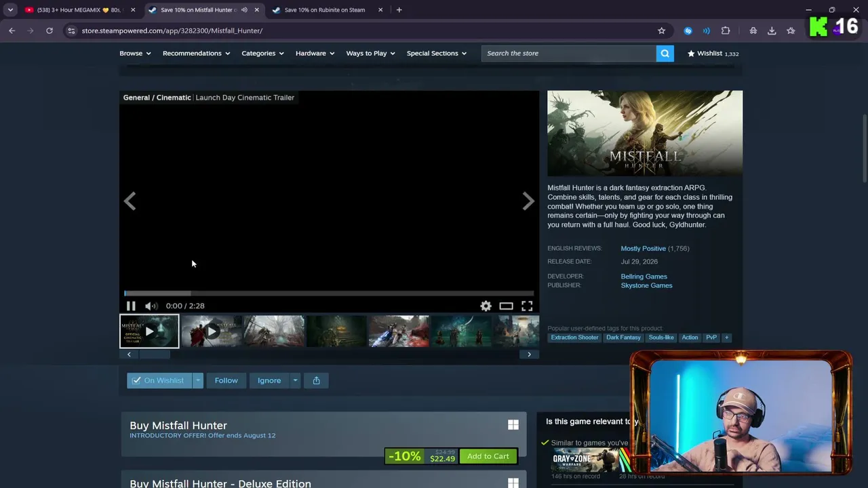
Task: Click Windows platform icon beside Buy Mistfall Hunter
Action: 513,425
